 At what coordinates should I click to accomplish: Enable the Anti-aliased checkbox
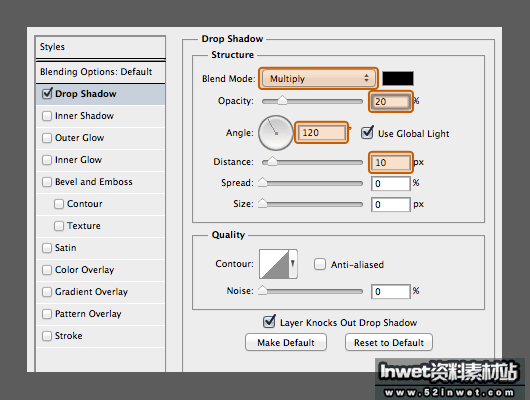click(319, 264)
